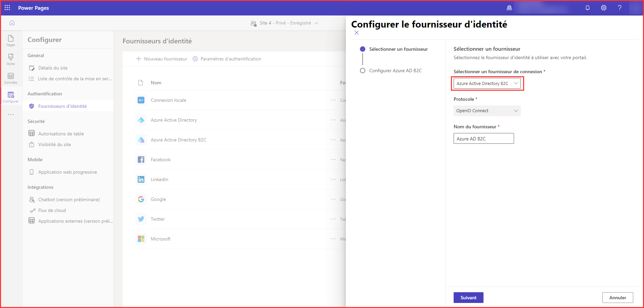Go to the Home icon in sidebar
Image resolution: width=644 pixels, height=308 pixels.
click(x=12, y=23)
